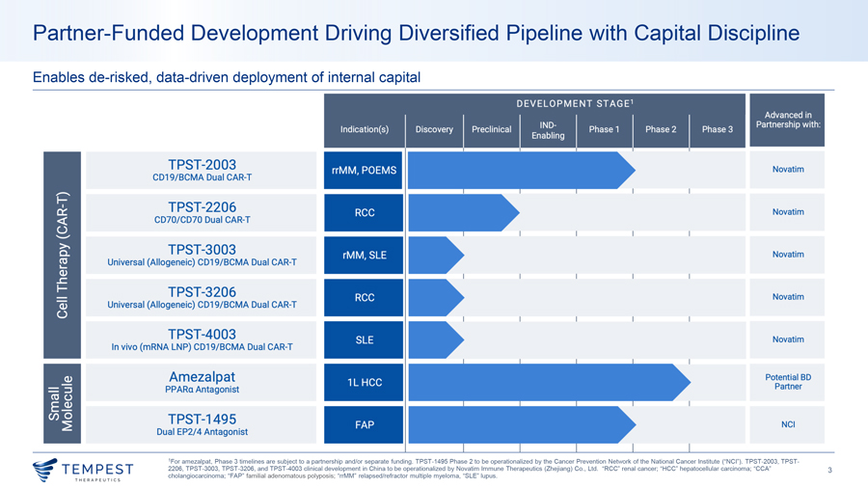The height and width of the screenshot is (488, 868).
Task: Select the slide title about Partner-Funded Development
Action: 417,33
